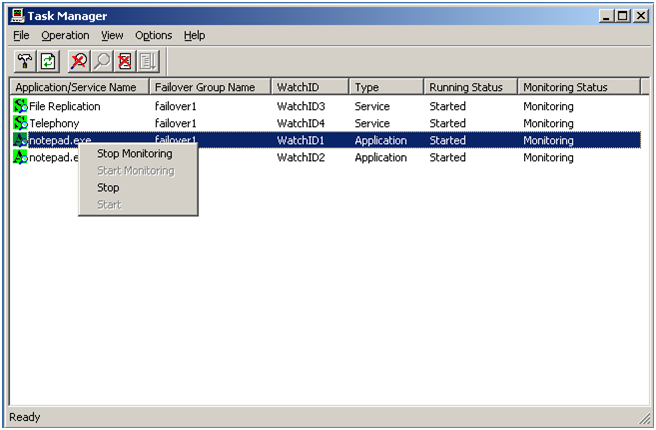Click the Monitoring Status column header

(x=565, y=87)
